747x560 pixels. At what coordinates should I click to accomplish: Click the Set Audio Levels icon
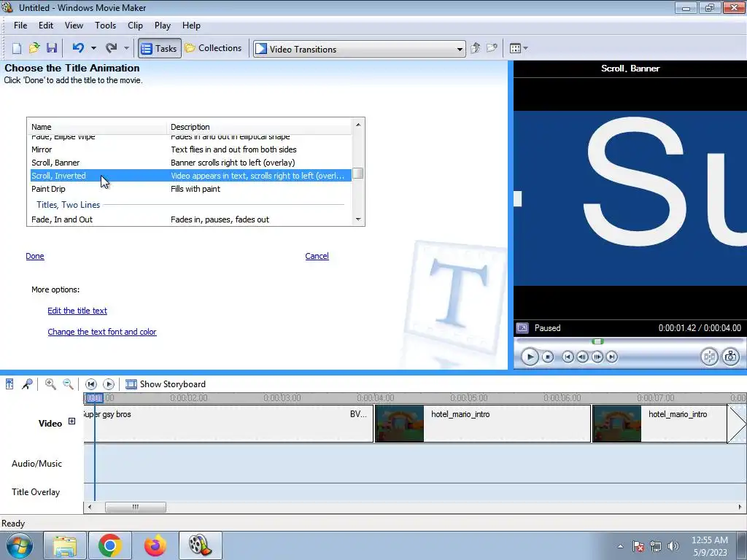9,384
